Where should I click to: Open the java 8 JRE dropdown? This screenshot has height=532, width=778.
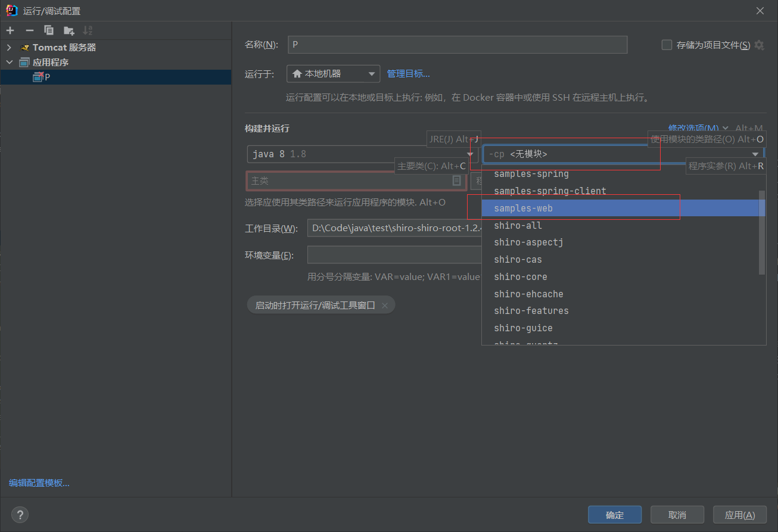362,154
